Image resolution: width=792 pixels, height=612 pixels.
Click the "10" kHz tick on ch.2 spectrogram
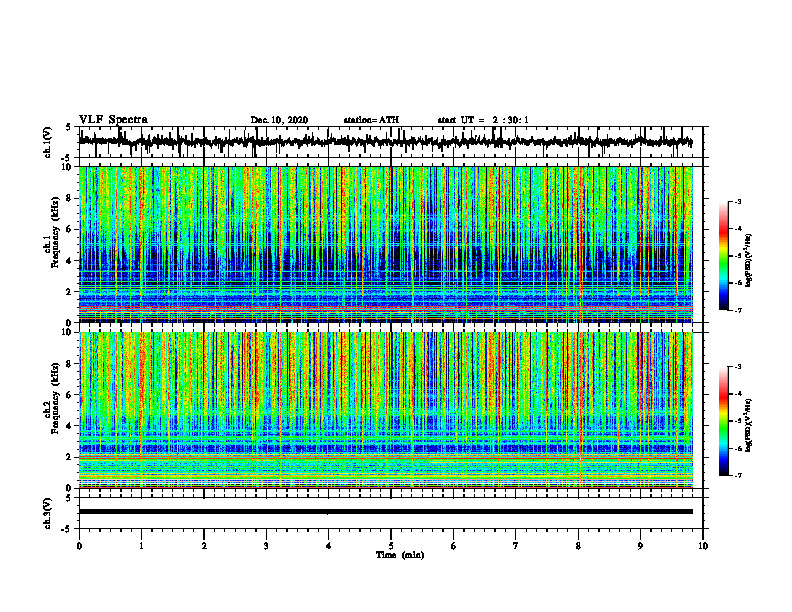68,332
